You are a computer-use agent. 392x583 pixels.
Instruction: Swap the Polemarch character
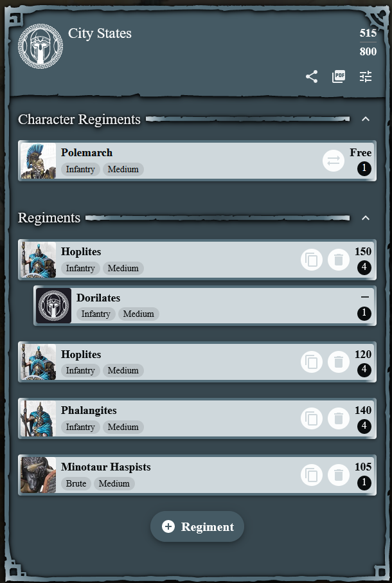coord(334,161)
